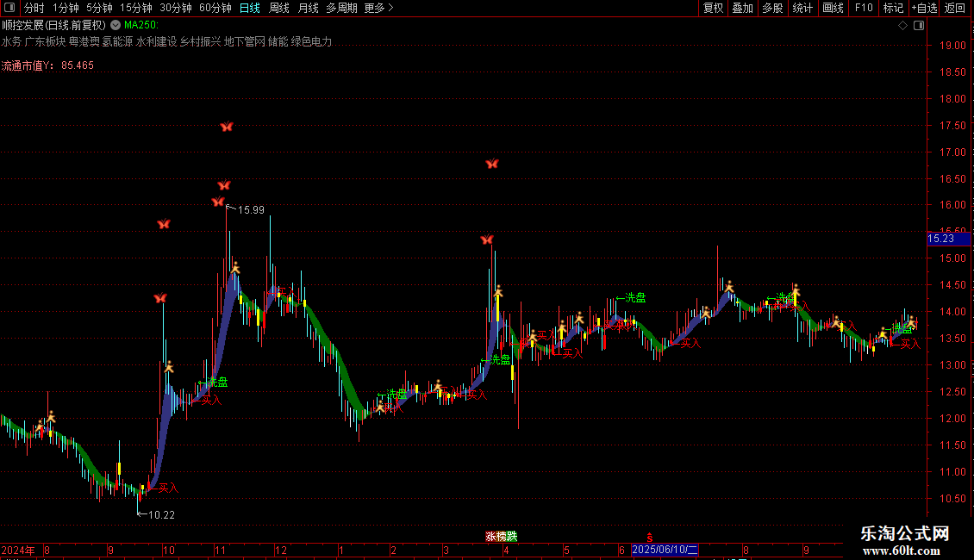Select the 月线 monthly chart tab
Screen dimensions: 974x560
(x=308, y=8)
